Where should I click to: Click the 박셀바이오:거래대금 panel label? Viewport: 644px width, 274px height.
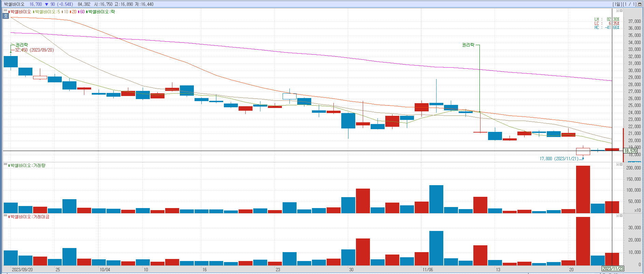point(30,217)
